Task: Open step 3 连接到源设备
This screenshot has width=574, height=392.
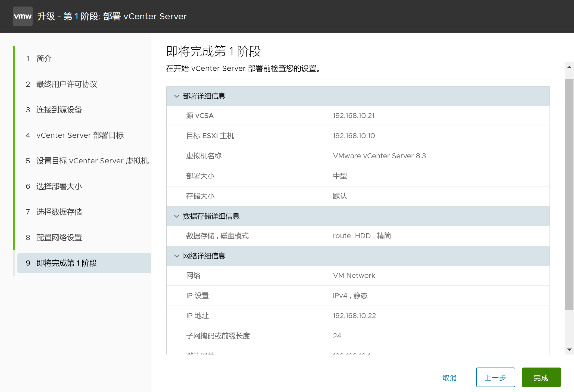Action: 54,110
